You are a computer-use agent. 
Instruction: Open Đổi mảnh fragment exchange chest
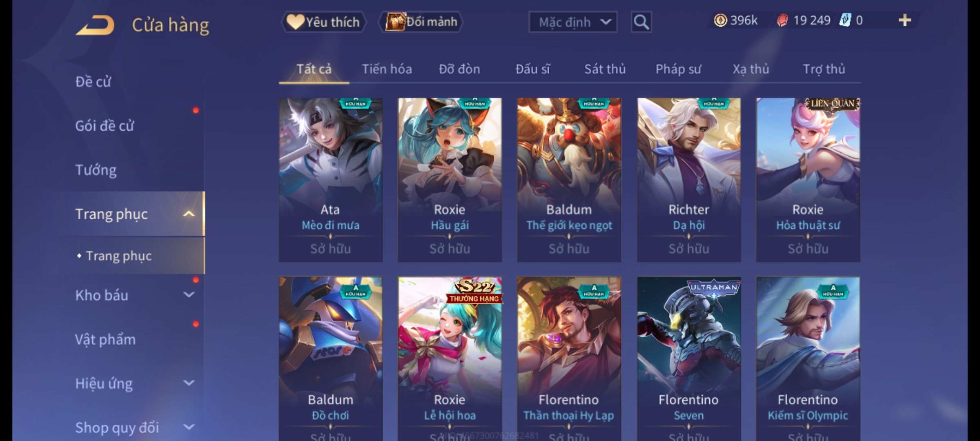pos(421,22)
